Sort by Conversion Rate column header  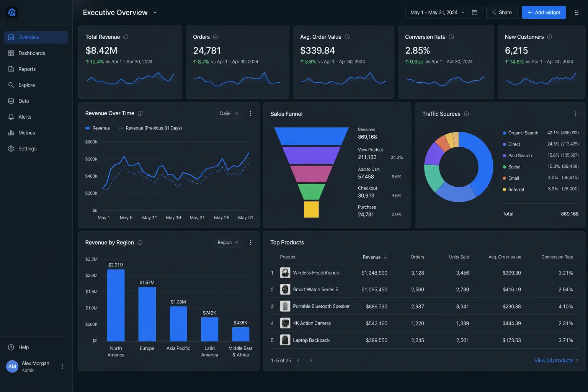coord(557,257)
